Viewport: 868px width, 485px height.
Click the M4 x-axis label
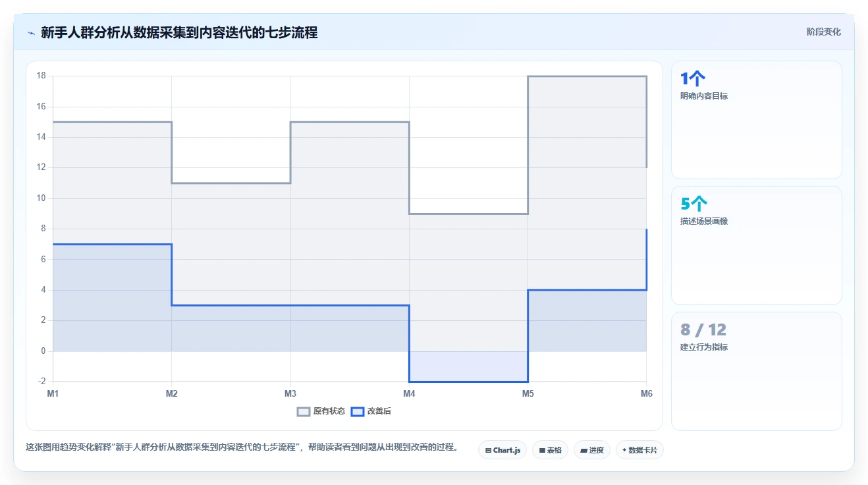[409, 393]
